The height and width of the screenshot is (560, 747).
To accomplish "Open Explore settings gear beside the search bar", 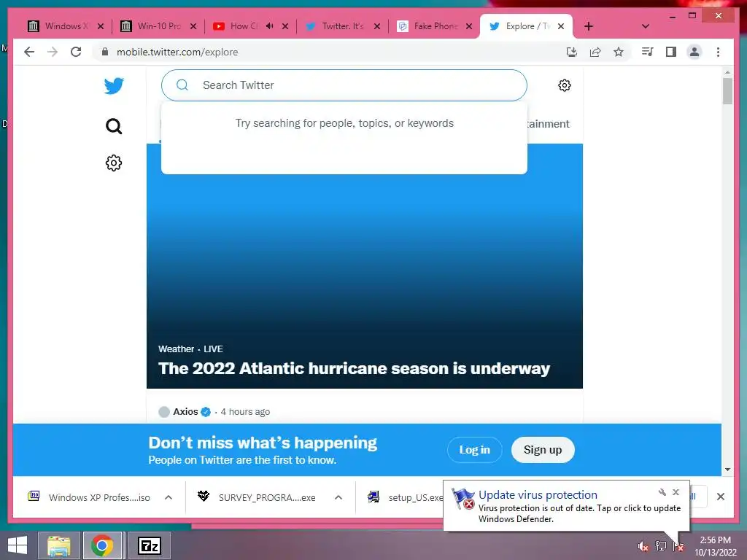I will [564, 85].
